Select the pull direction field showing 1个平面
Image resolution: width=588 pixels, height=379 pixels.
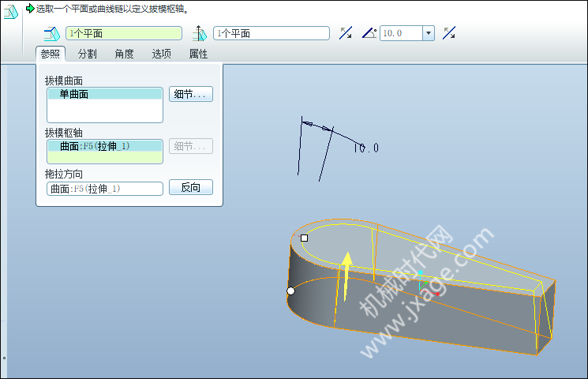(272, 33)
